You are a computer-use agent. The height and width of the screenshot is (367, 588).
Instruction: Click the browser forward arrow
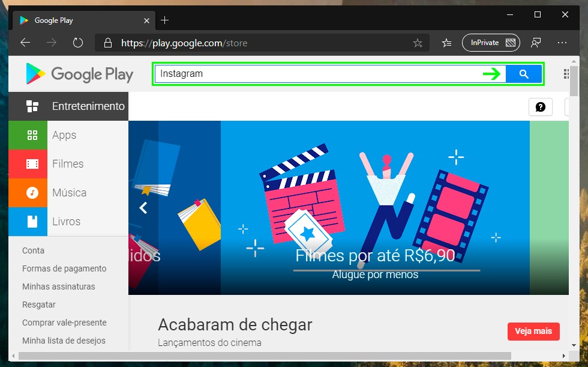[x=52, y=43]
